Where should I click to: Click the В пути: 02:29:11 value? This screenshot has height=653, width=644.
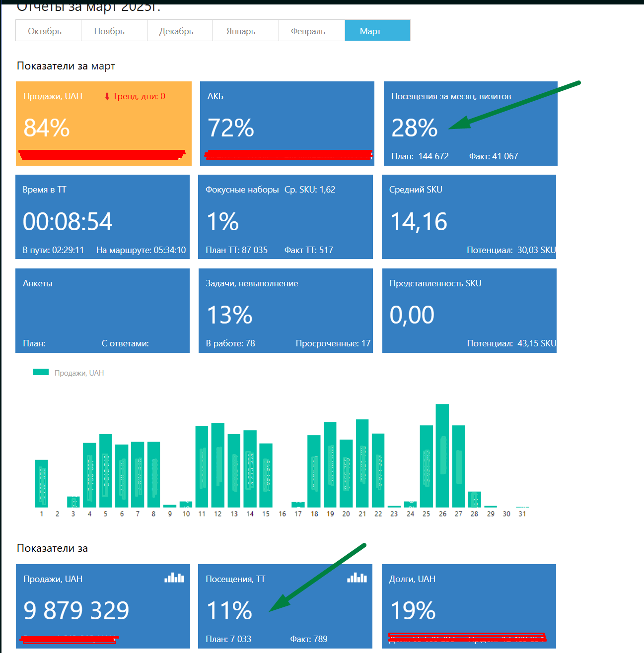[54, 250]
